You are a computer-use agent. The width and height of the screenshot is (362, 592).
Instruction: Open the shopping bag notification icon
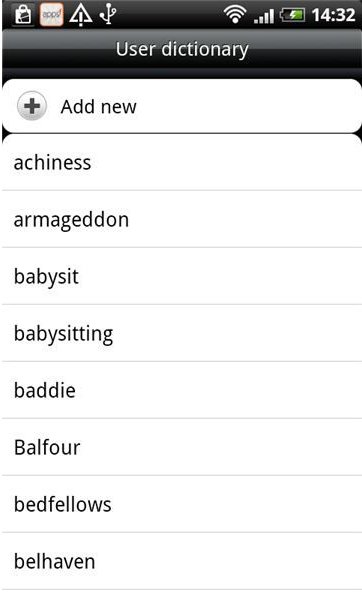(x=23, y=15)
